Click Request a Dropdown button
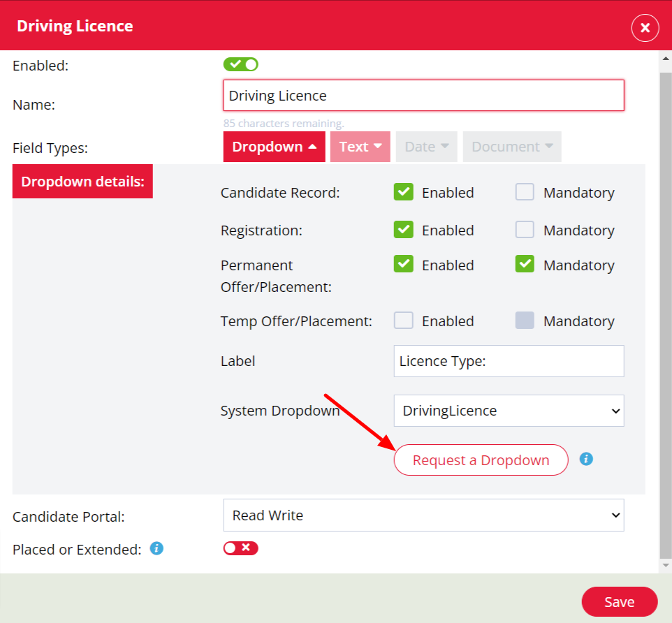 481,460
